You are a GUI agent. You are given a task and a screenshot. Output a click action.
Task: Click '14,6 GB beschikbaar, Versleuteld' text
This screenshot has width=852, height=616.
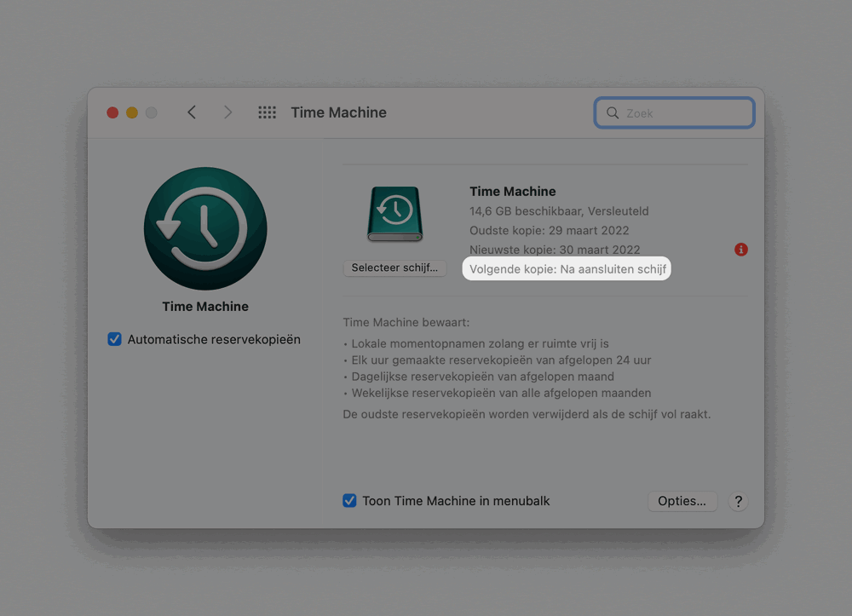point(559,210)
